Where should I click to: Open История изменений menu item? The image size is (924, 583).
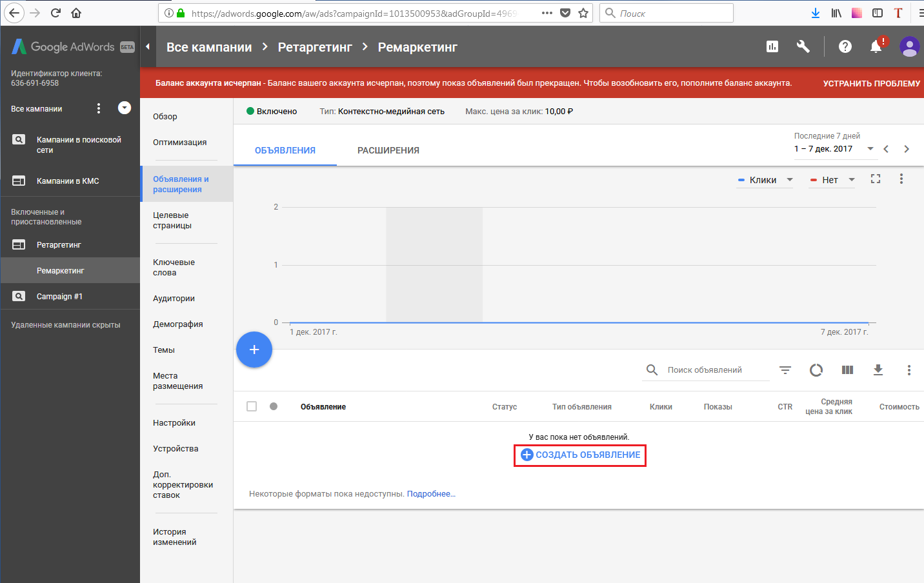[x=175, y=537]
